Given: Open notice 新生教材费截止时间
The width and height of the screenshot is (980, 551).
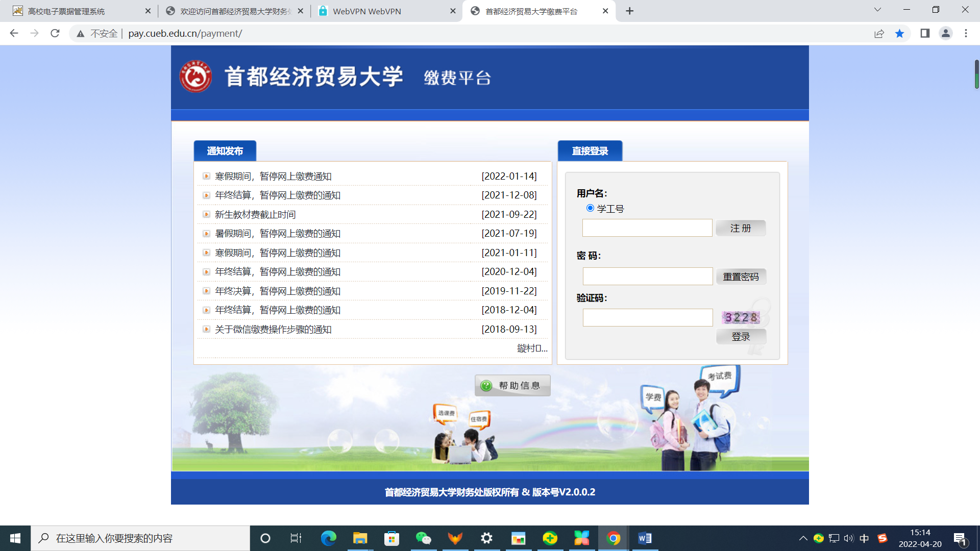Looking at the screenshot, I should point(255,215).
